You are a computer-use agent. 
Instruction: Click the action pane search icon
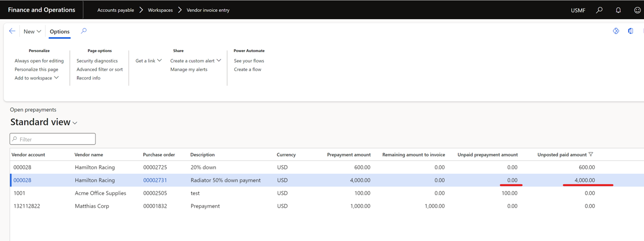[x=84, y=31]
